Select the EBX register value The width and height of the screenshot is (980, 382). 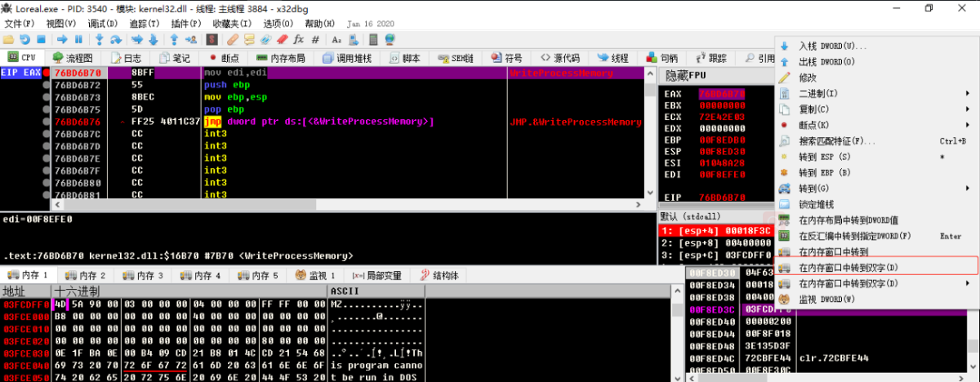pyautogui.click(x=721, y=106)
